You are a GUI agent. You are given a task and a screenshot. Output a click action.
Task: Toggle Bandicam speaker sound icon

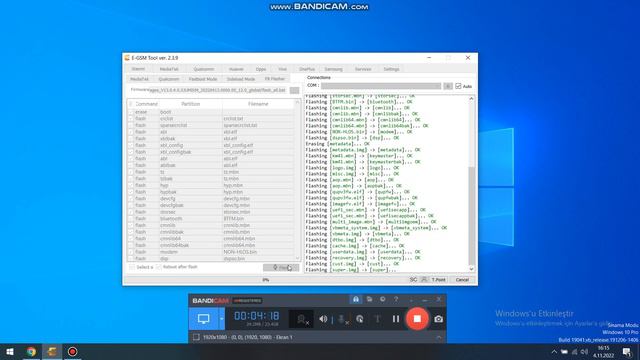coord(323,319)
